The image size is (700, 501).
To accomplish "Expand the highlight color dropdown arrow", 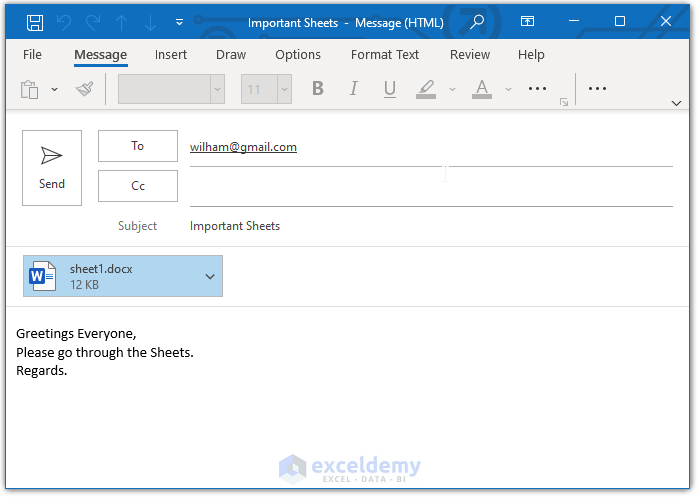I will 452,89.
